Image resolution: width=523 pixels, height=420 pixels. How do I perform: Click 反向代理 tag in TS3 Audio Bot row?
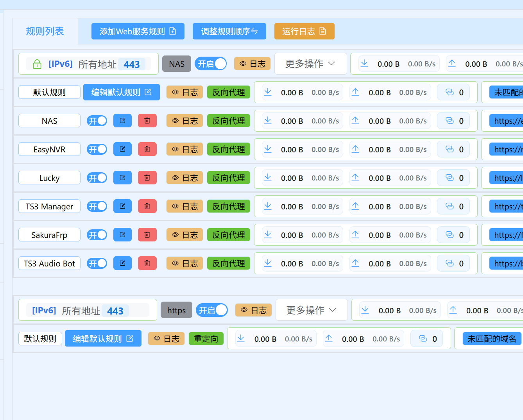click(229, 263)
